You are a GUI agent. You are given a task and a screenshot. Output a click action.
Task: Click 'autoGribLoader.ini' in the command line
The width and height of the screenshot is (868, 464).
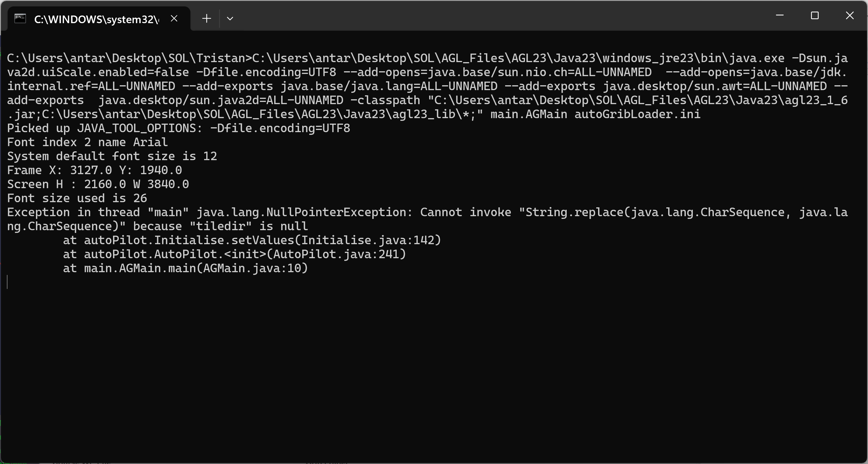(638, 114)
